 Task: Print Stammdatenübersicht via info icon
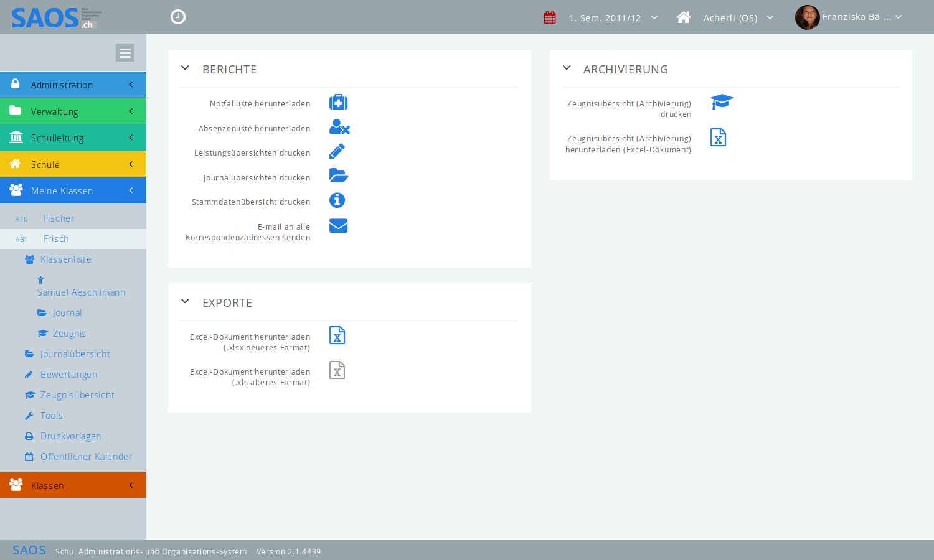coord(337,200)
